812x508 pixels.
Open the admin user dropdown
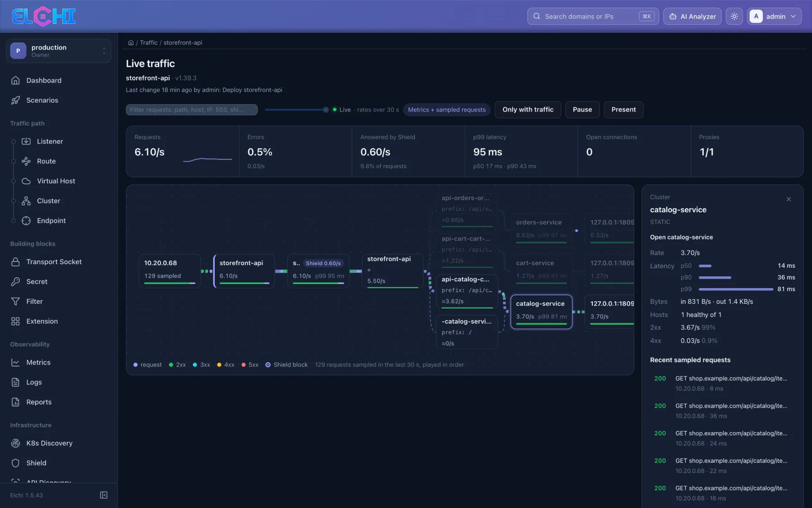point(774,16)
